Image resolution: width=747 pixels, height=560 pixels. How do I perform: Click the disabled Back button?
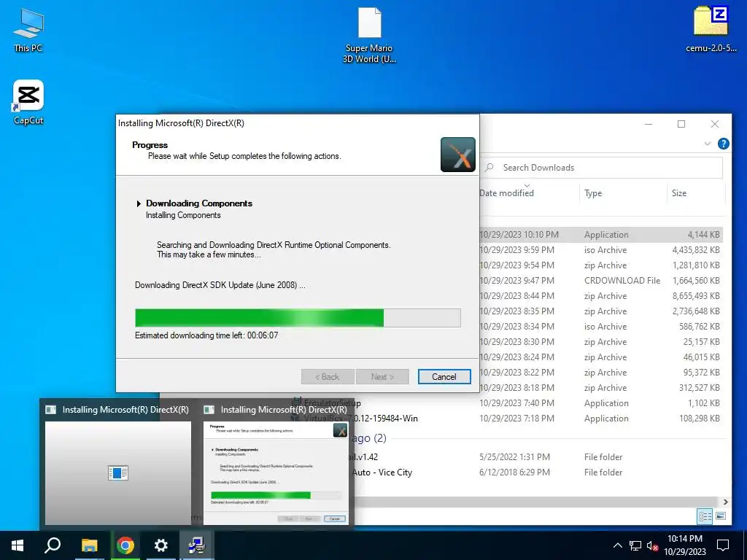[x=328, y=377]
